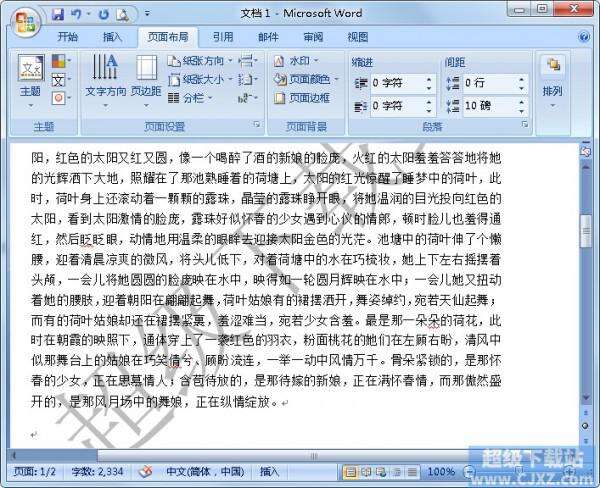Viewport: 600px width, 488px height.
Task: Open the line numbers menu icon
Action: 248,79
